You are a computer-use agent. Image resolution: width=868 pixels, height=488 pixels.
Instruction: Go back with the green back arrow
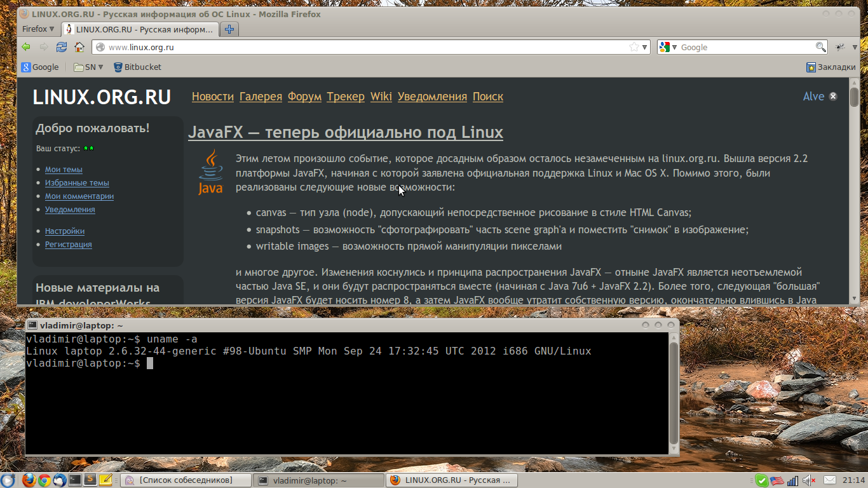coord(26,47)
